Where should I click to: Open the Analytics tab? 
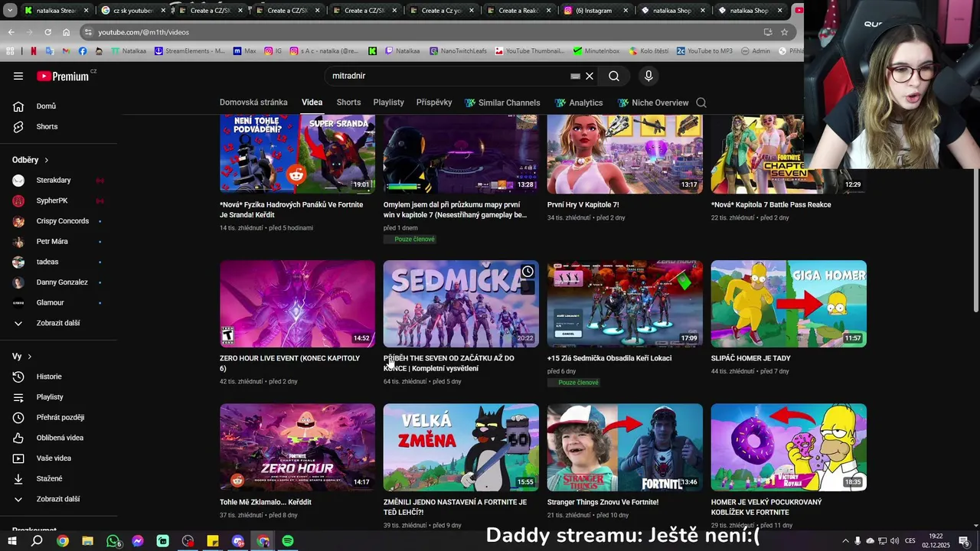coord(579,103)
